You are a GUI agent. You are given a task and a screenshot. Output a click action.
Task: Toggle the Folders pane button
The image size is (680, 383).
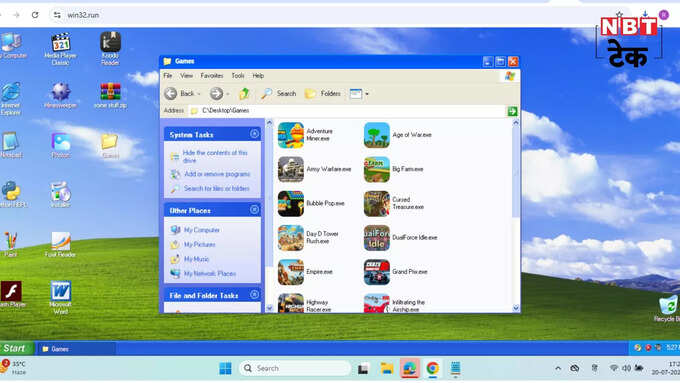(323, 93)
